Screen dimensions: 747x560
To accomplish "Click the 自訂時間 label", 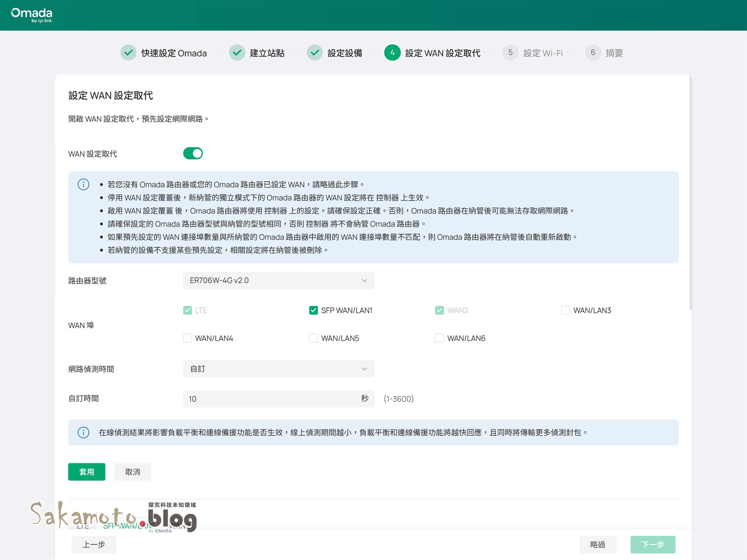I will pyautogui.click(x=83, y=399).
